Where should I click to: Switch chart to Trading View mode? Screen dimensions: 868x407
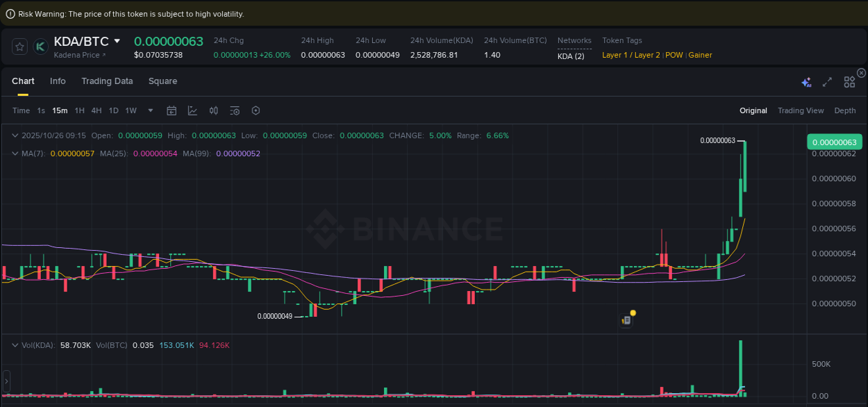(801, 110)
